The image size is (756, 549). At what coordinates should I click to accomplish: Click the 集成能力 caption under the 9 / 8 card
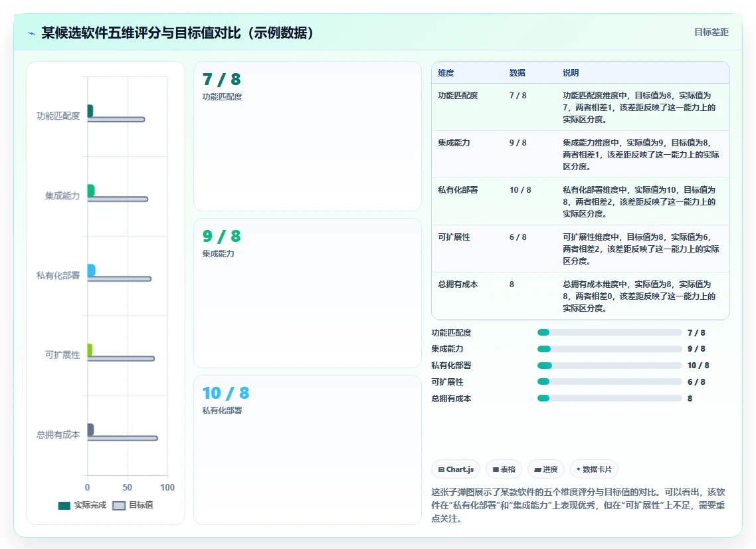click(219, 253)
